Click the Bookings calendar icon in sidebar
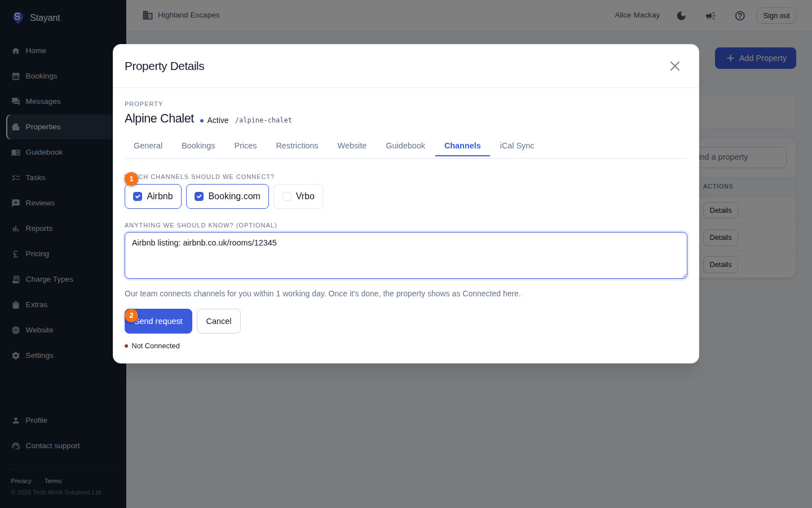Viewport: 812px width, 508px height. [16, 76]
